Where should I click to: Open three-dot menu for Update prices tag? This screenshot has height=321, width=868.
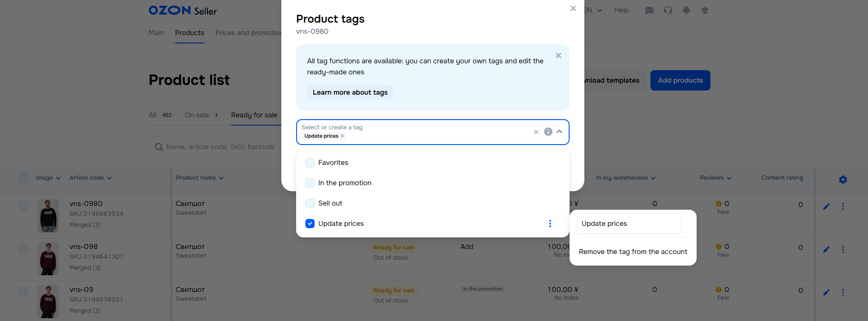(550, 224)
